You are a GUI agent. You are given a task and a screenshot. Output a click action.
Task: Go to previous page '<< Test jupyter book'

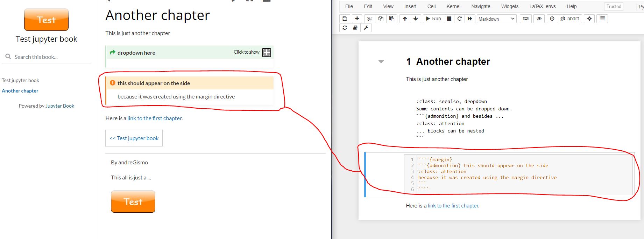pos(134,138)
